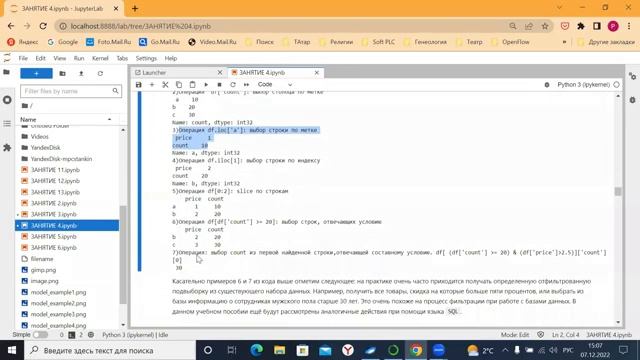This screenshot has height=360, width=640.
Task: Open the Kernel menu
Action: click(100, 58)
